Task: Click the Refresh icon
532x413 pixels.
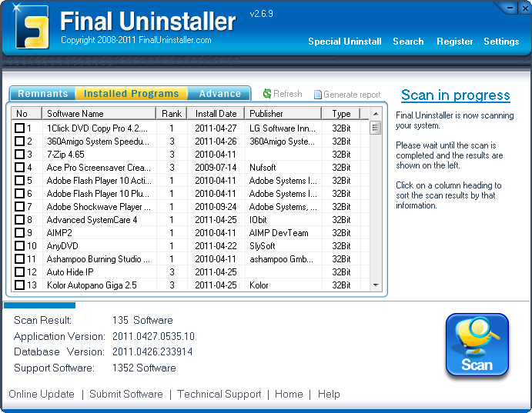Action: [x=267, y=94]
